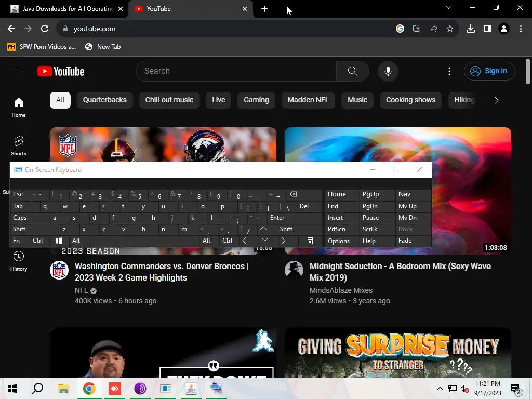Viewport: 532px width, 399px height.
Task: Show more category chips with right arrow
Action: pyautogui.click(x=496, y=100)
